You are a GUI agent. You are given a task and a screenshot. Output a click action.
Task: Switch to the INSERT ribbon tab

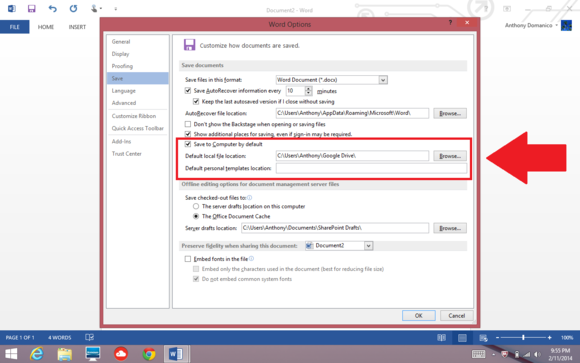coord(77,27)
